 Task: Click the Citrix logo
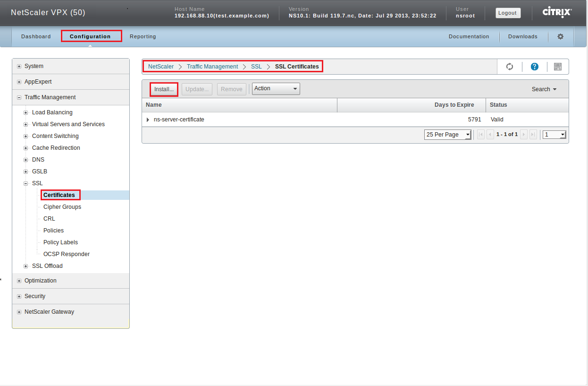pos(557,12)
